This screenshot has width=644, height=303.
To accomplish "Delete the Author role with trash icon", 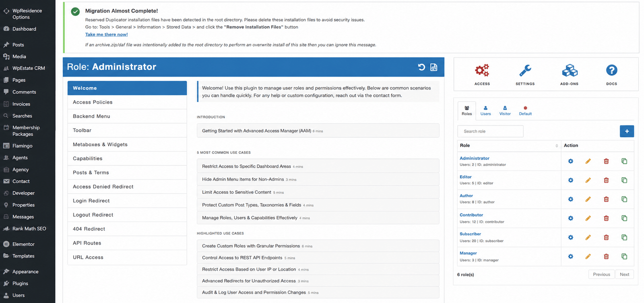I will [x=606, y=199].
